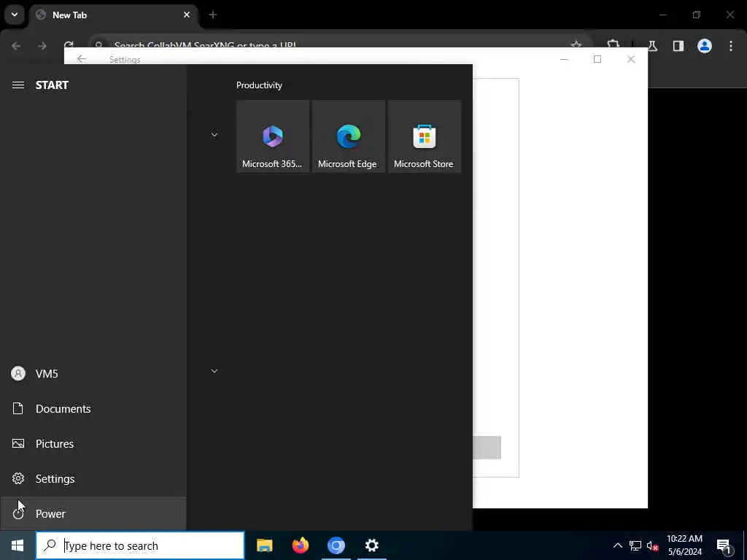Toggle the browser side panel
Viewport: 747px width, 560px height.
(678, 46)
